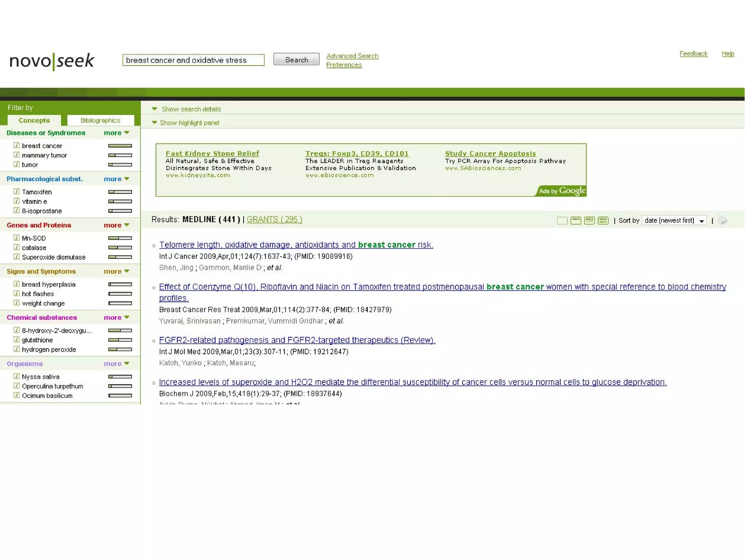Select the full-detail view icon

[603, 221]
